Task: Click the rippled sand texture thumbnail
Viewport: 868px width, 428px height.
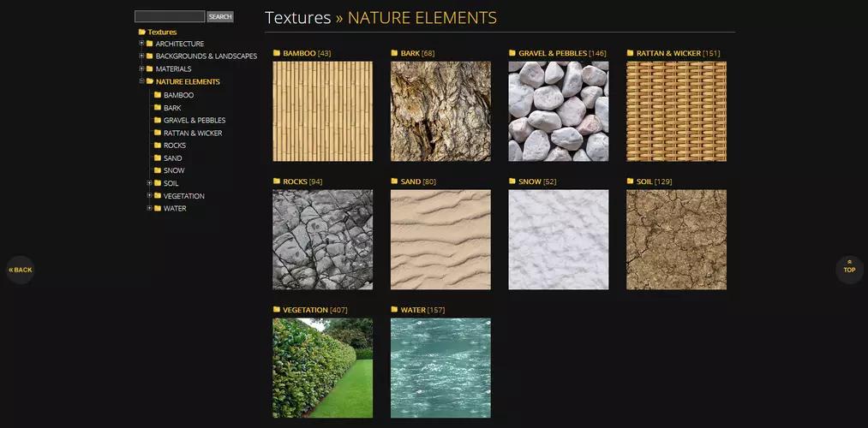Action: (x=440, y=240)
